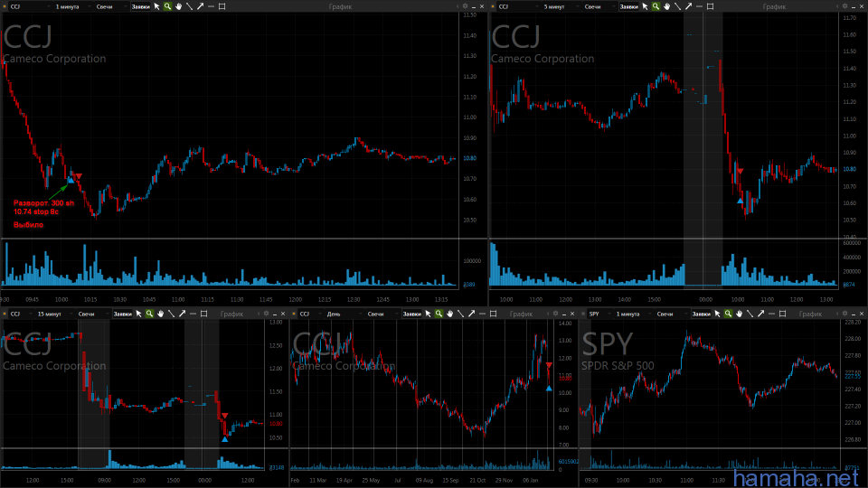This screenshot has width=868, height=488.
Task: Open settings gear of 1-minute CCJ chart
Action: [465, 6]
